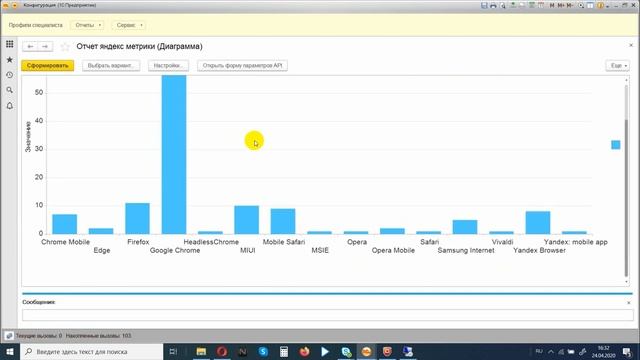Expand the Сервис dropdown menu
Image resolution: width=640 pixels, height=360 pixels.
tap(129, 25)
